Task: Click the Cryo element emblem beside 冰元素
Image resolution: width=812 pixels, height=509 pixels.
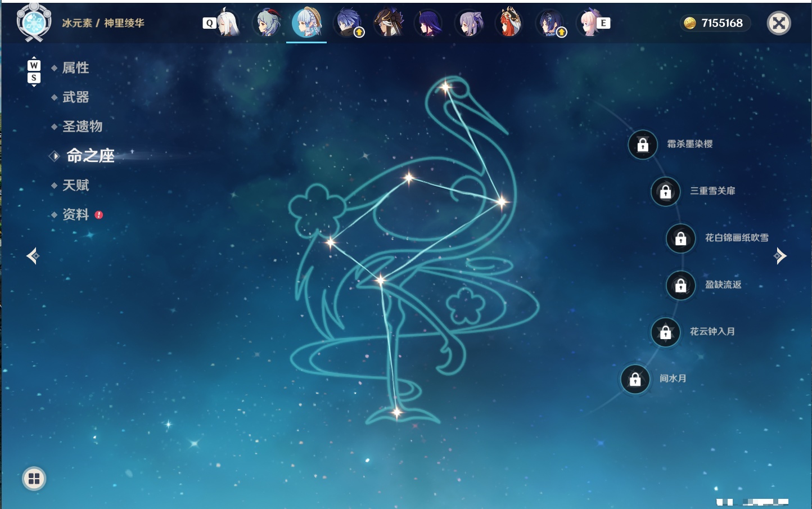Action: 34,22
